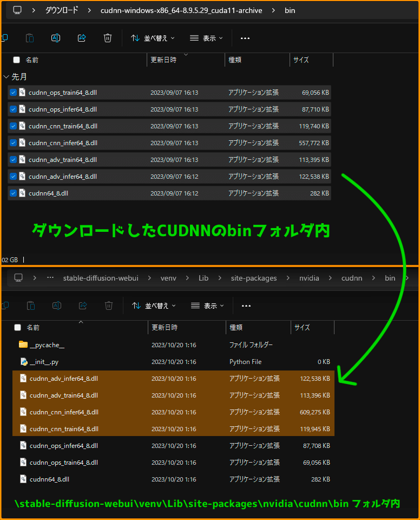Go to site-packages in the lower address bar

coord(254,278)
